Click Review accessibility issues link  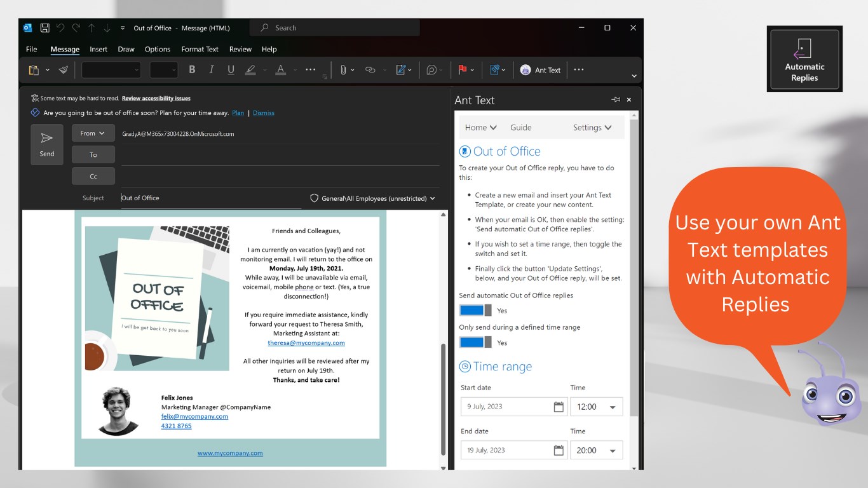[156, 98]
